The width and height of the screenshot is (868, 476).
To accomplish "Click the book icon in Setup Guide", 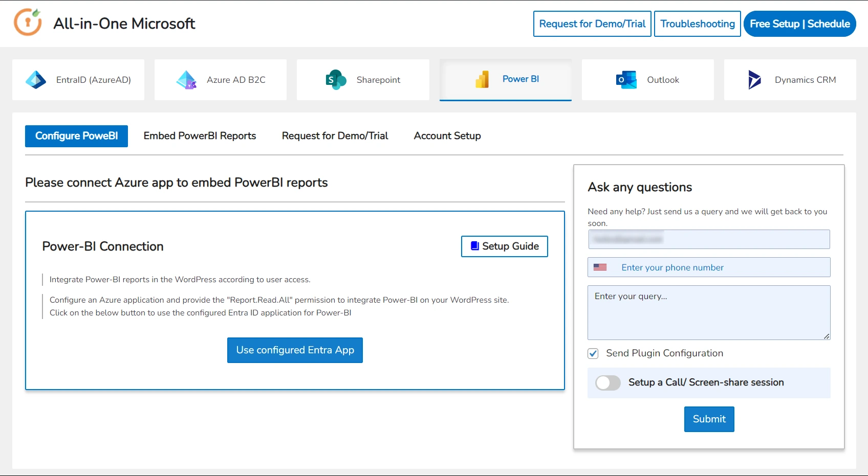I will (475, 246).
